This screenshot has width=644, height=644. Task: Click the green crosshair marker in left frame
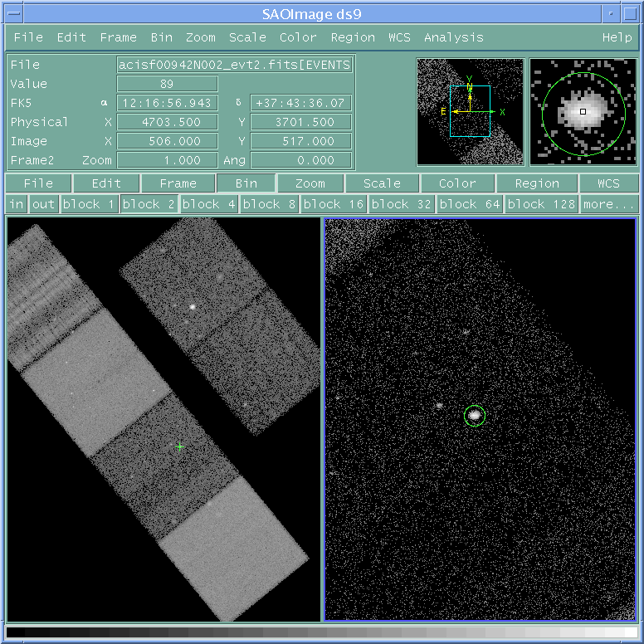pyautogui.click(x=179, y=446)
